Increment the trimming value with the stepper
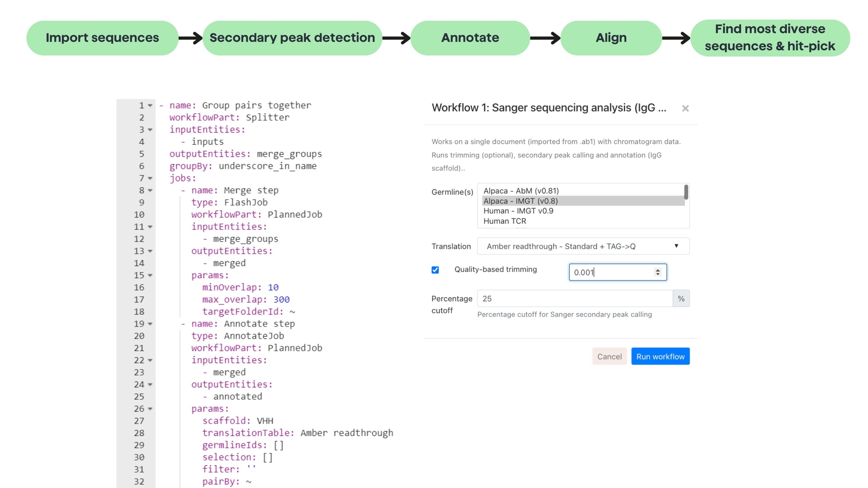868x488 pixels. (657, 270)
